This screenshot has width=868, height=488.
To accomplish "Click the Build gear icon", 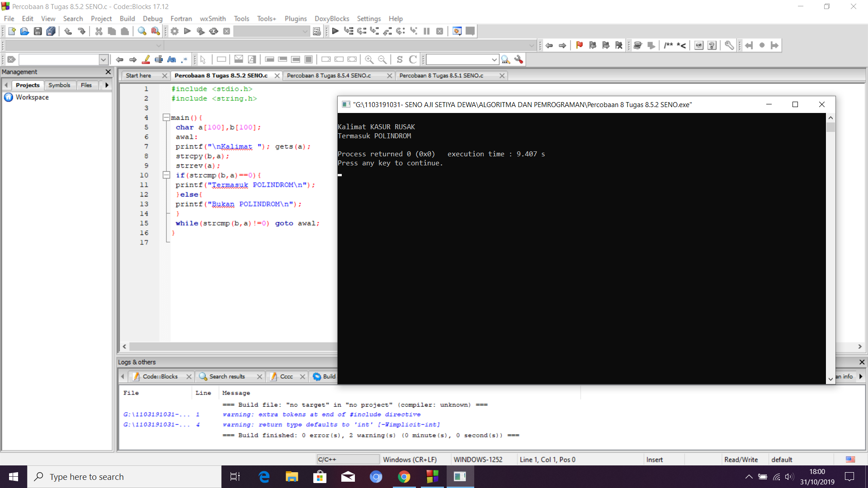I will click(175, 31).
